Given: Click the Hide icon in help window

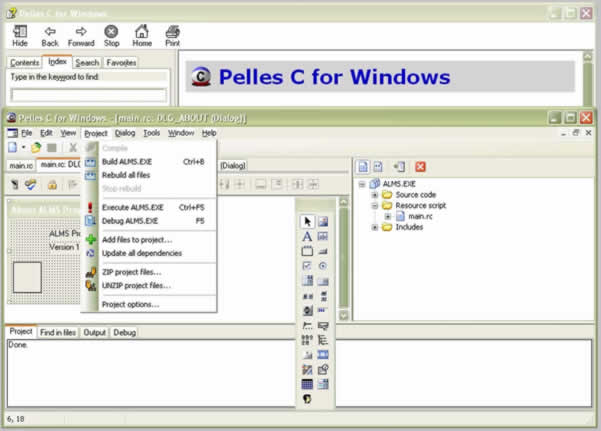Looking at the screenshot, I should click(20, 36).
